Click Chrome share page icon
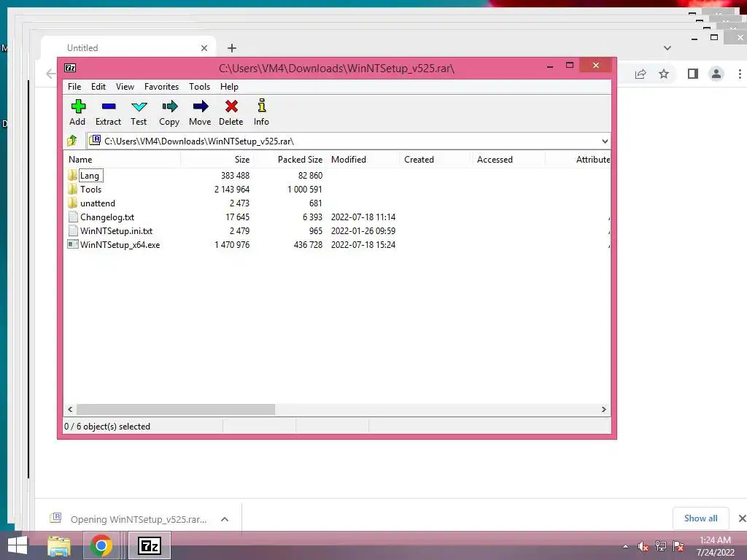 click(x=640, y=74)
